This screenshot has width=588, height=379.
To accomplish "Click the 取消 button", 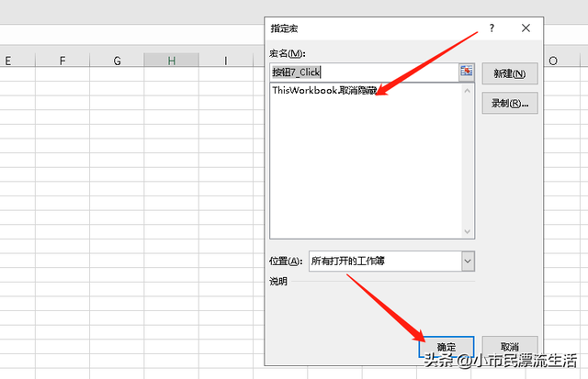I will click(x=510, y=347).
